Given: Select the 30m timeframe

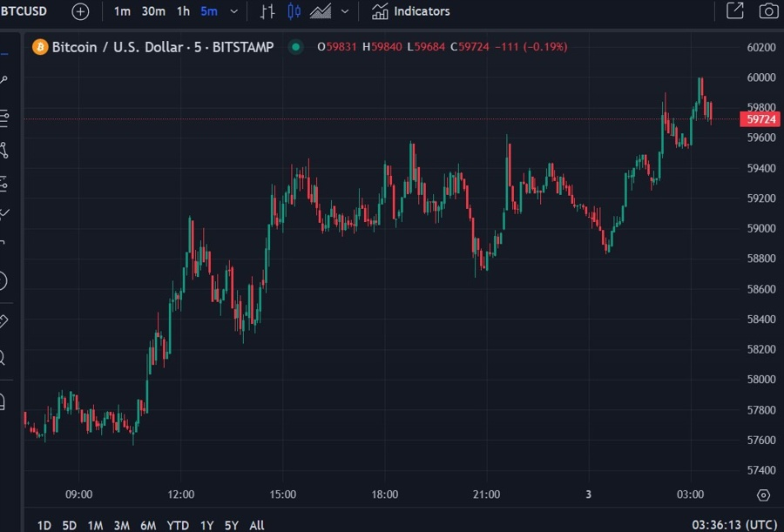Looking at the screenshot, I should click(153, 11).
